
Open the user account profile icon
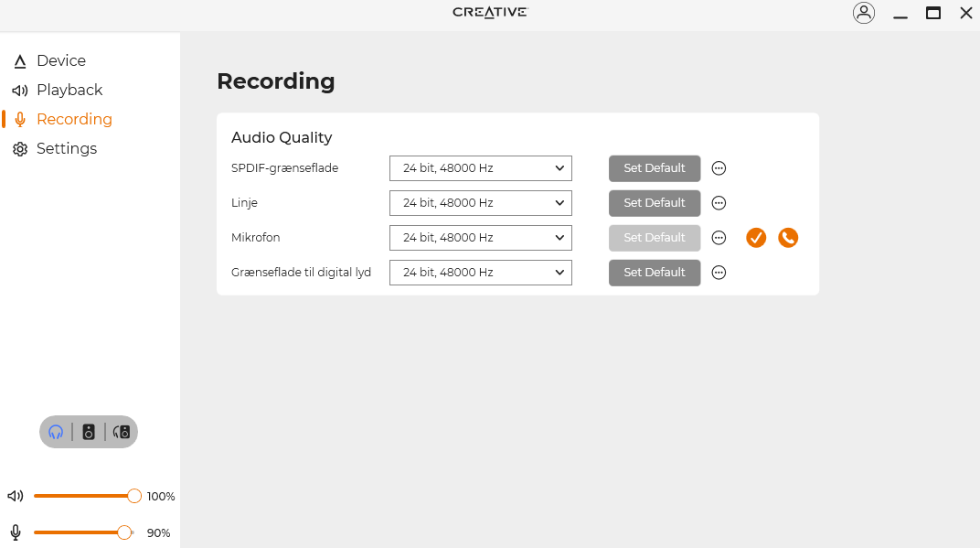[864, 13]
